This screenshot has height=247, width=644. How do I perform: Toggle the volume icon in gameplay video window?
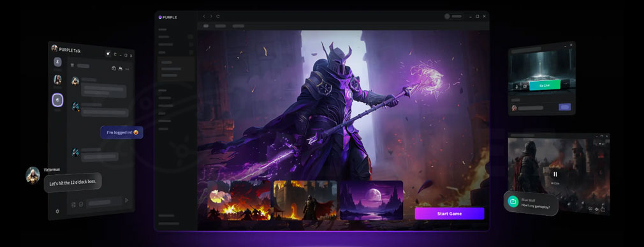click(596, 209)
